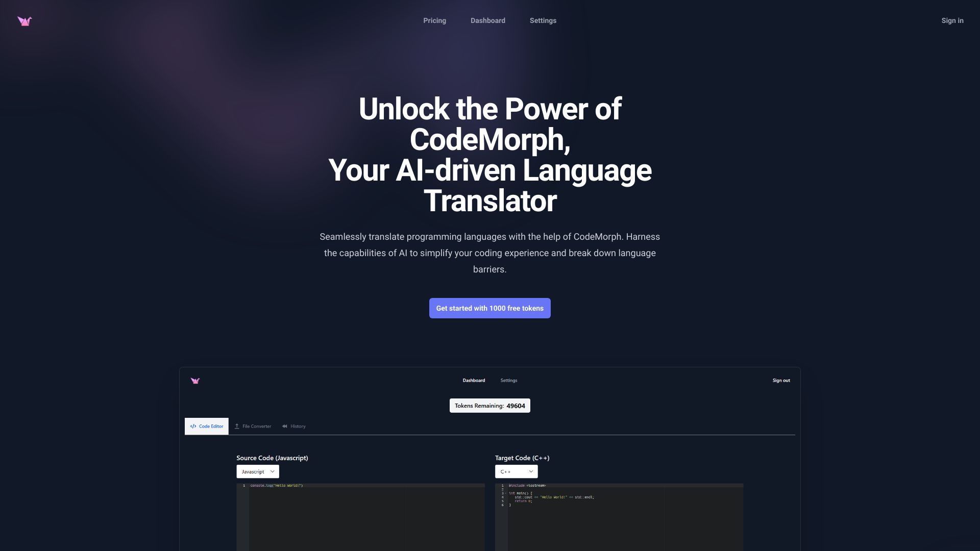Viewport: 980px width, 551px height.
Task: Click the History tab icon
Action: (285, 427)
